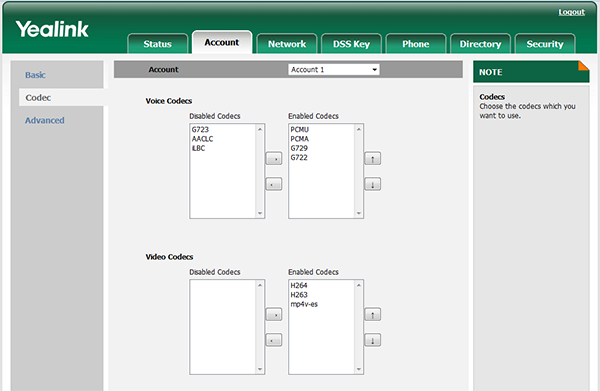Move selected video codec up in priority
This screenshot has height=391, width=600.
pos(372,314)
